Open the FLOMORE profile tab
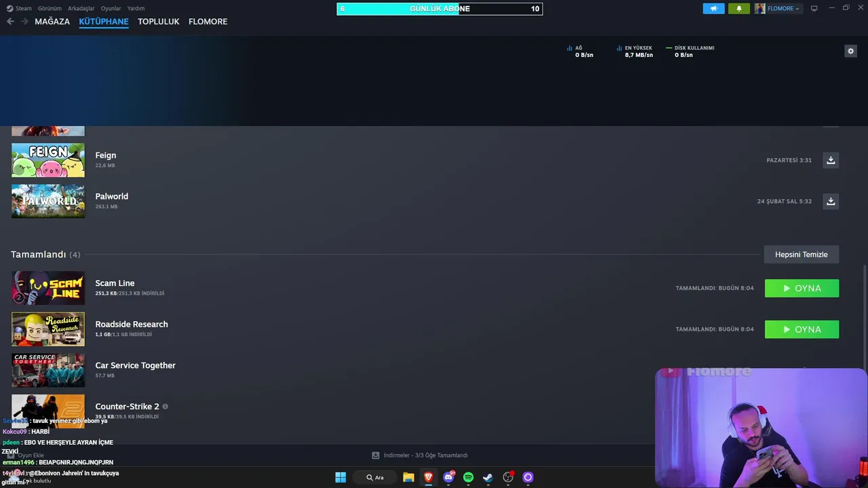This screenshot has width=868, height=488. click(208, 22)
